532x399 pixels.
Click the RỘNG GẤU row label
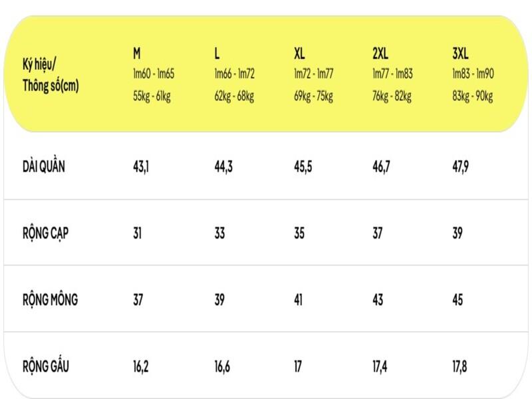coord(46,366)
